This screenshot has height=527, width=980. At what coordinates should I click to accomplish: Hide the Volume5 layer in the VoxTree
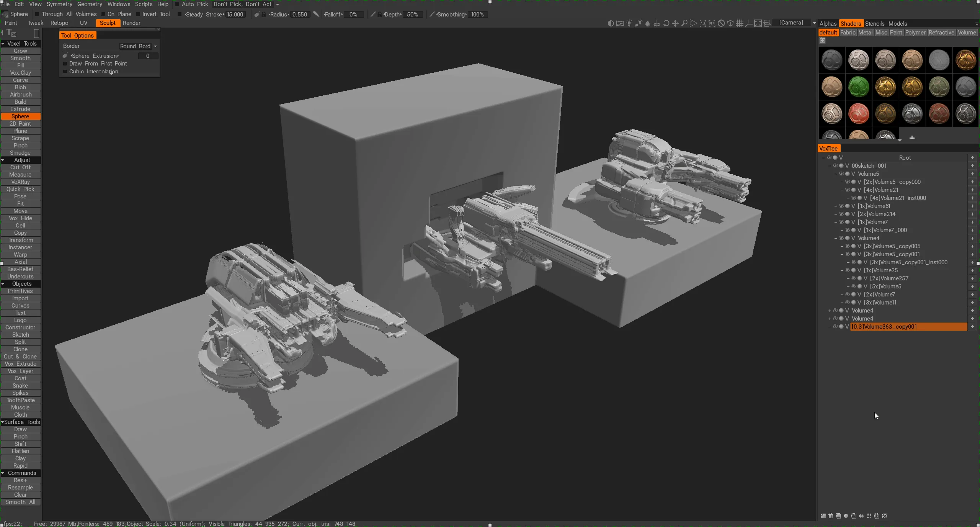pos(841,173)
